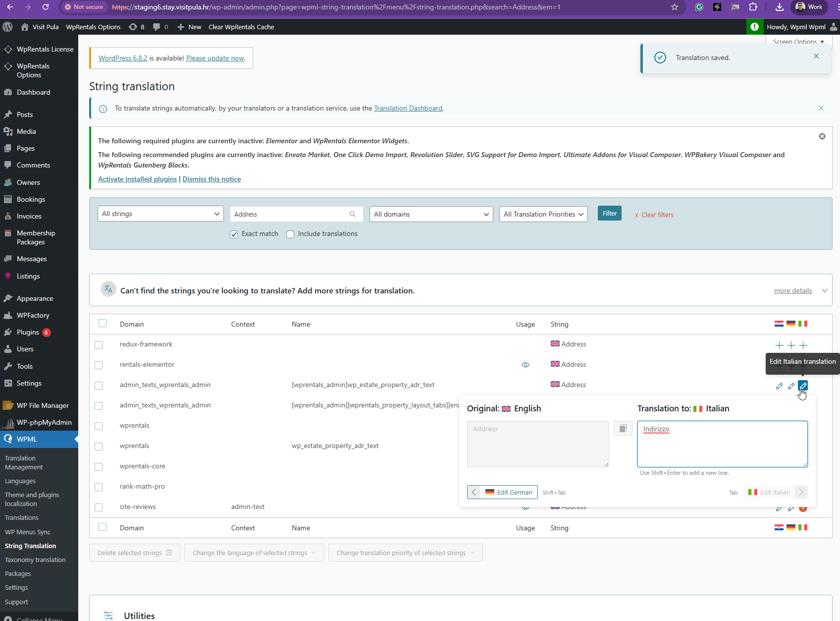Image resolution: width=840 pixels, height=621 pixels.
Task: Click Delete selected strings button
Action: [x=135, y=553]
